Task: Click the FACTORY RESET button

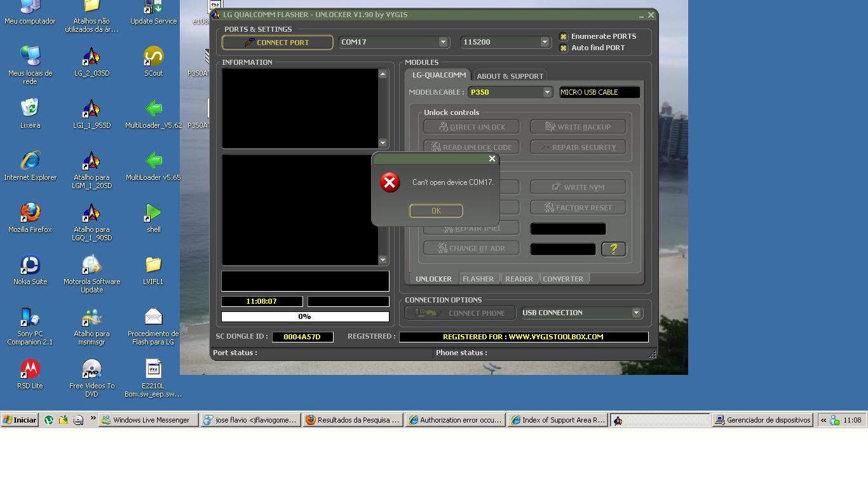Action: 578,208
